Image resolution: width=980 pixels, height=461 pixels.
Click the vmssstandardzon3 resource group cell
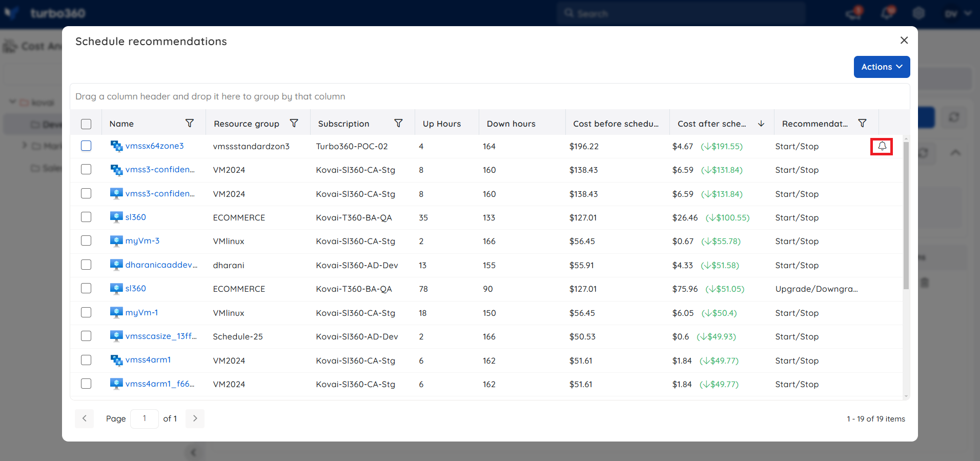tap(251, 146)
